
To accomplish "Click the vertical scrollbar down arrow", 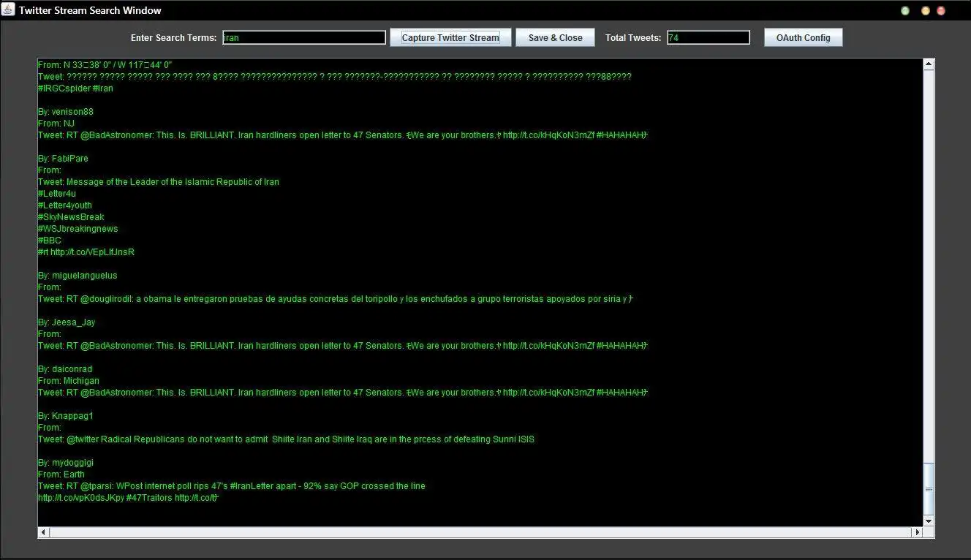I will pyautogui.click(x=929, y=521).
